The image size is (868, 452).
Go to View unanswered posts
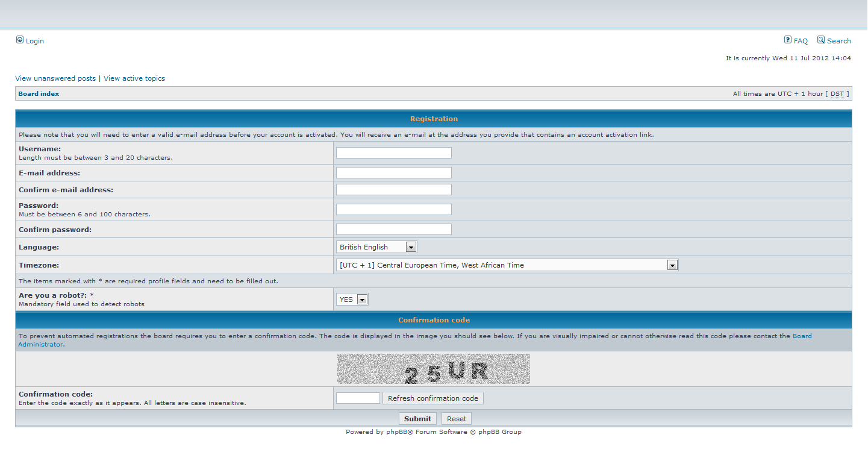(55, 78)
